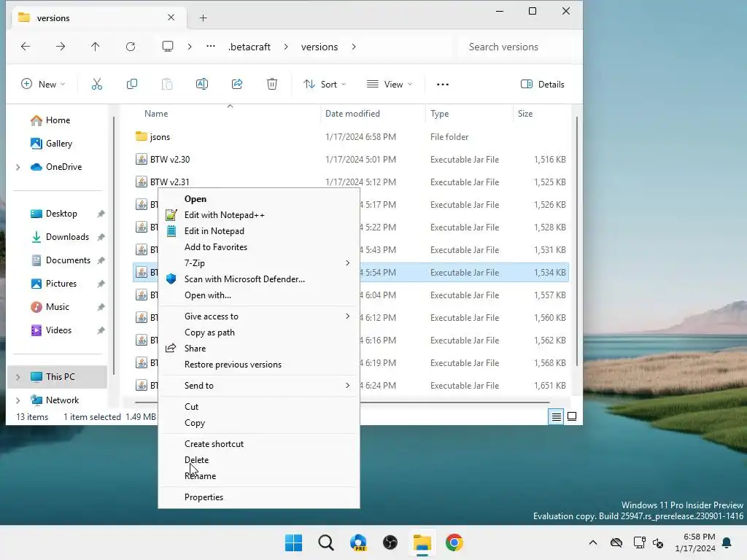This screenshot has width=747, height=560.
Task: Open the notifications bell
Action: click(727, 542)
